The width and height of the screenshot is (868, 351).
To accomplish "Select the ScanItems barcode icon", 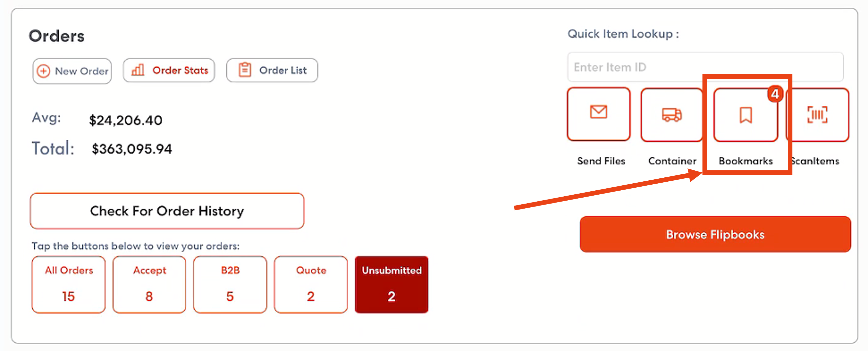I will [x=818, y=115].
